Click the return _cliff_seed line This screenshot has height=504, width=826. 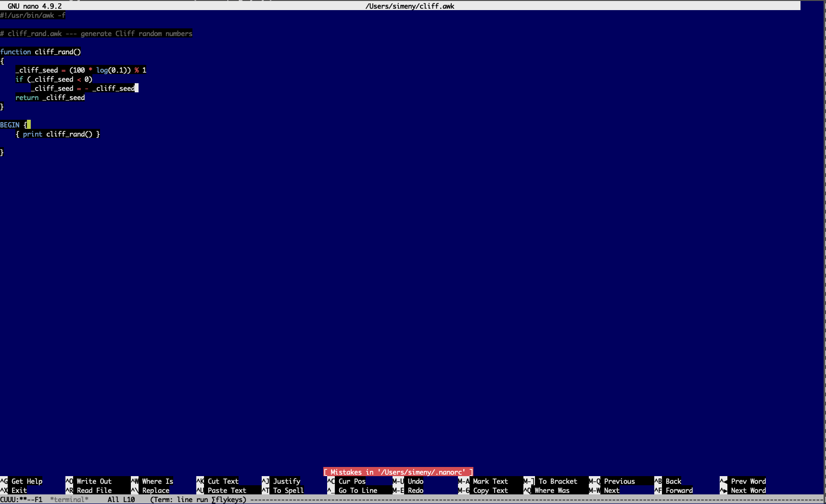click(x=50, y=98)
